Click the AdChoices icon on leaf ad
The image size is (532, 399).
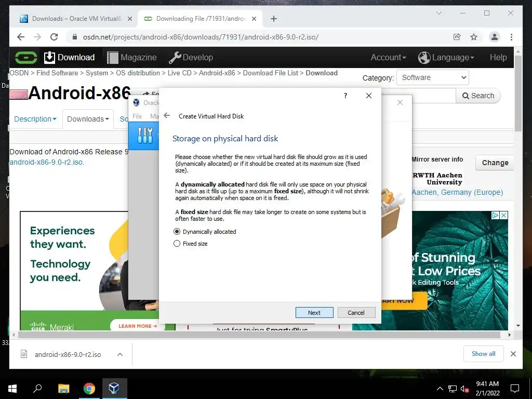point(495,215)
